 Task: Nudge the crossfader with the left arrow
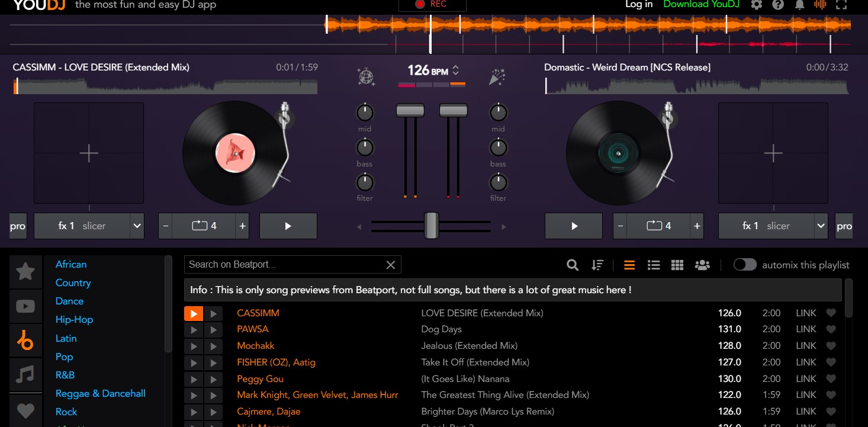(359, 226)
